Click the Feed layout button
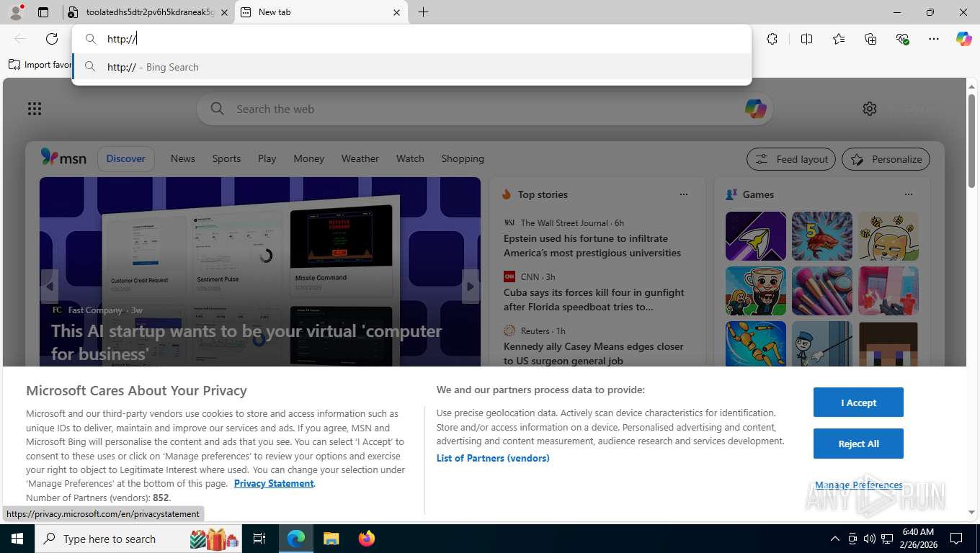Screen dimensions: 980x553 (x=791, y=159)
